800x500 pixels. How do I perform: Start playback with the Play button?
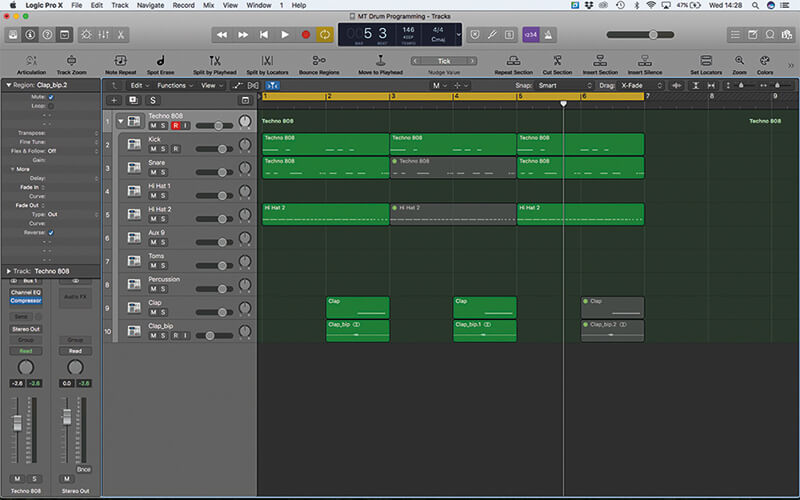click(285, 35)
